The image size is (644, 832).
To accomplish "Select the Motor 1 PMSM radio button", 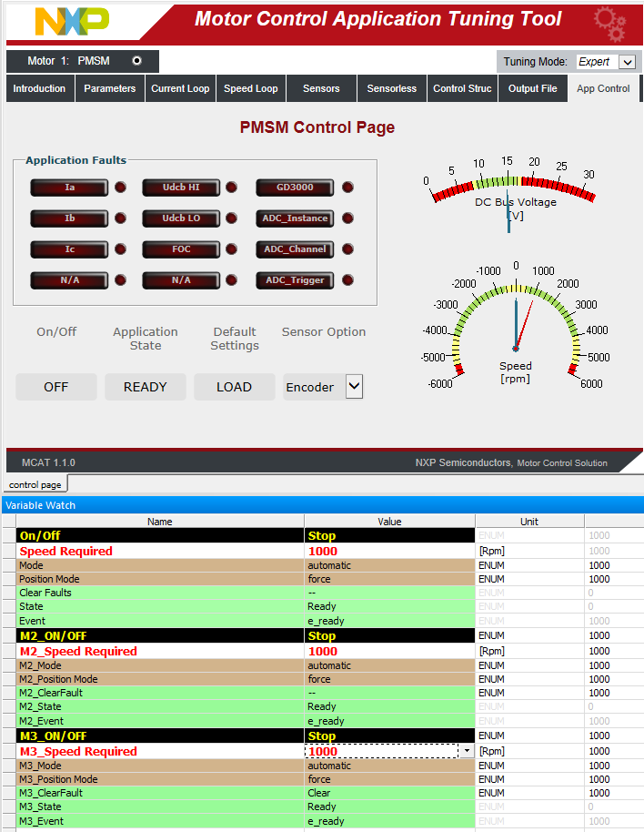I will point(136,61).
